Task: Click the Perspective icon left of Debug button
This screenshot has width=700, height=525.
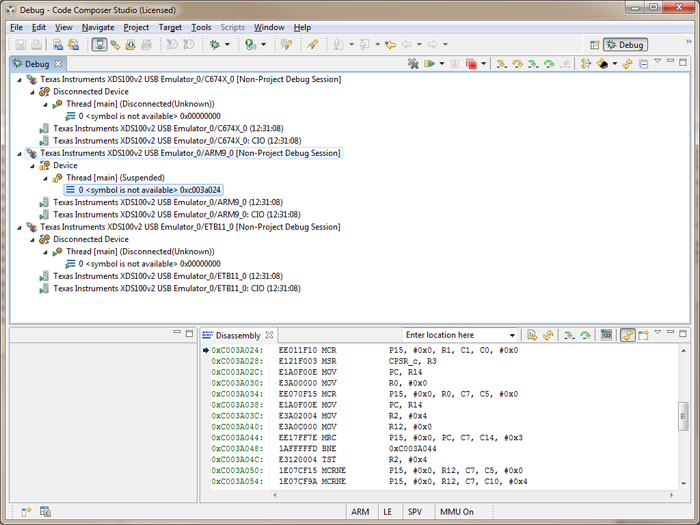Action: [x=594, y=45]
